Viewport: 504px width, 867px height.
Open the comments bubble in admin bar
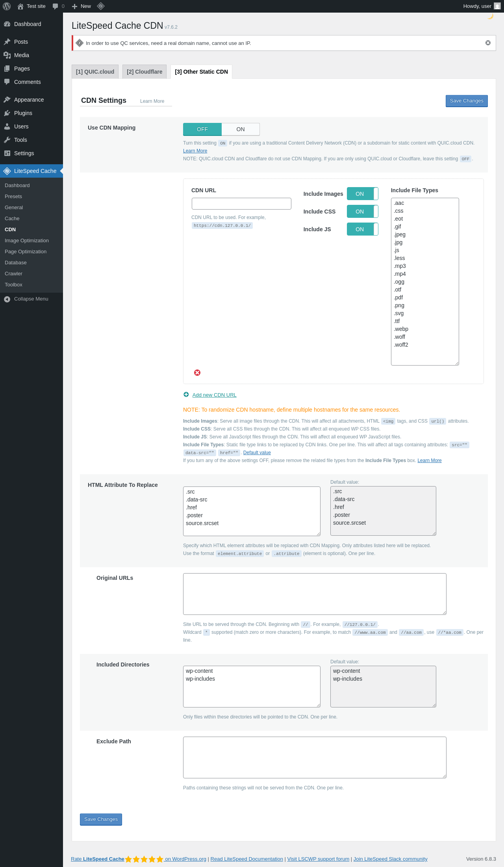(x=58, y=6)
